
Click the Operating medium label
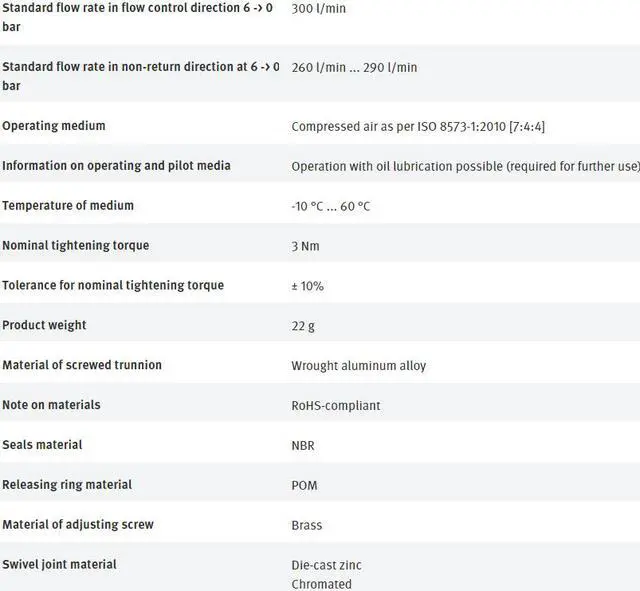click(x=54, y=126)
